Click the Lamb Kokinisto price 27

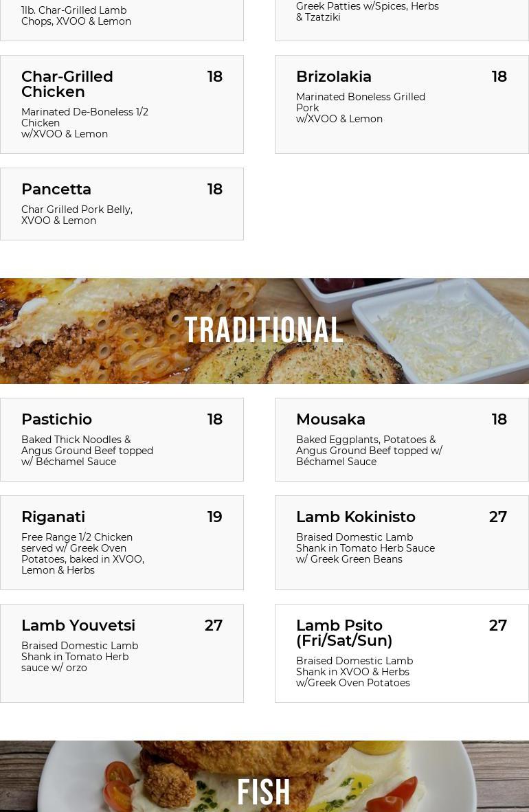pos(497,517)
